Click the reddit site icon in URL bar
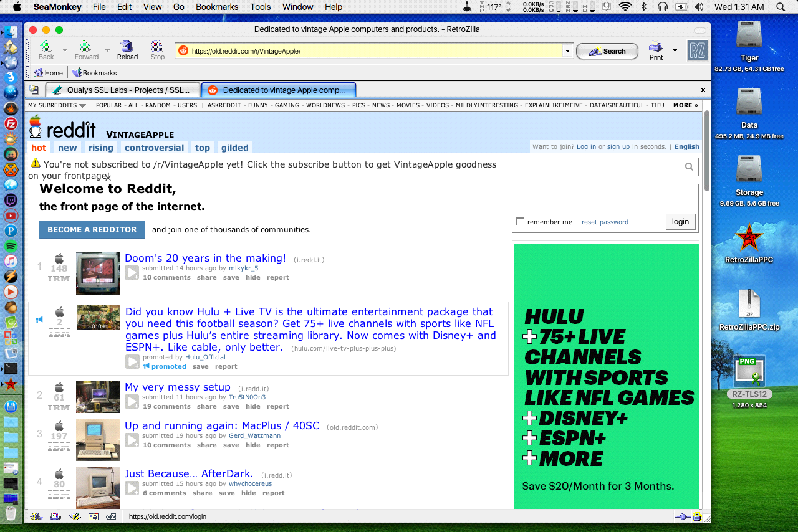 (183, 51)
